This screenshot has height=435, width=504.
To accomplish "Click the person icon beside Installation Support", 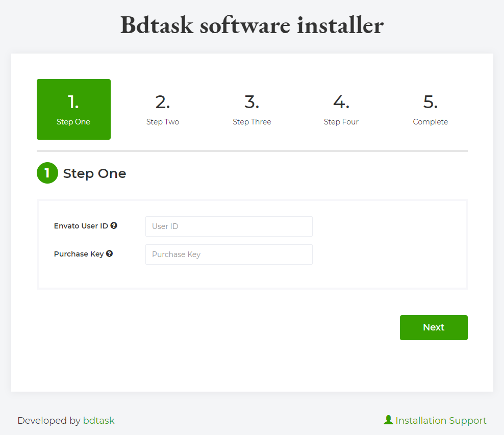I will tap(388, 420).
